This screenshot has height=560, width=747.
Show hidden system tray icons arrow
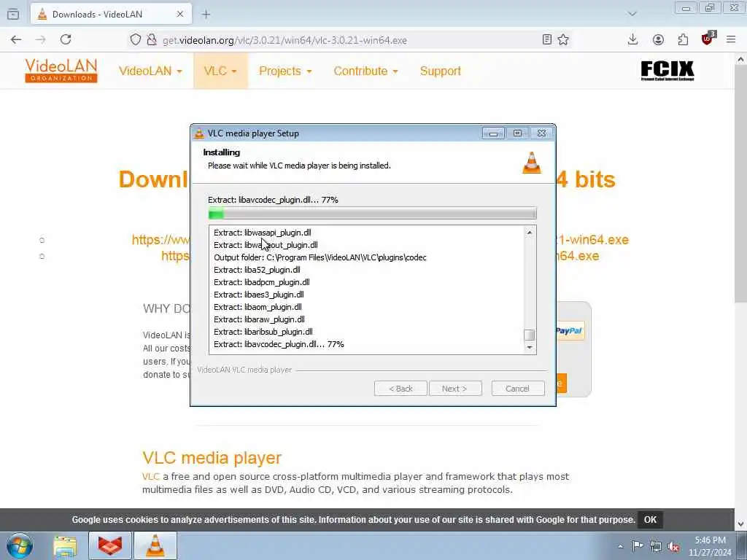(620, 546)
